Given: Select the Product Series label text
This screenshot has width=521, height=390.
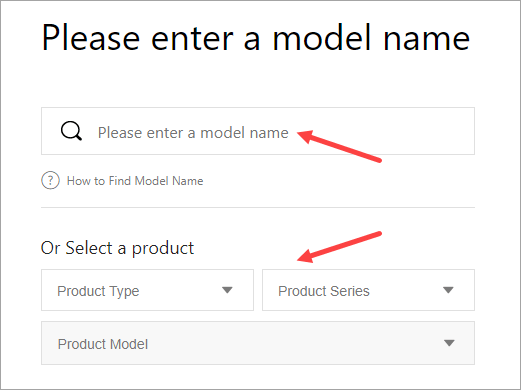Looking at the screenshot, I should [324, 291].
